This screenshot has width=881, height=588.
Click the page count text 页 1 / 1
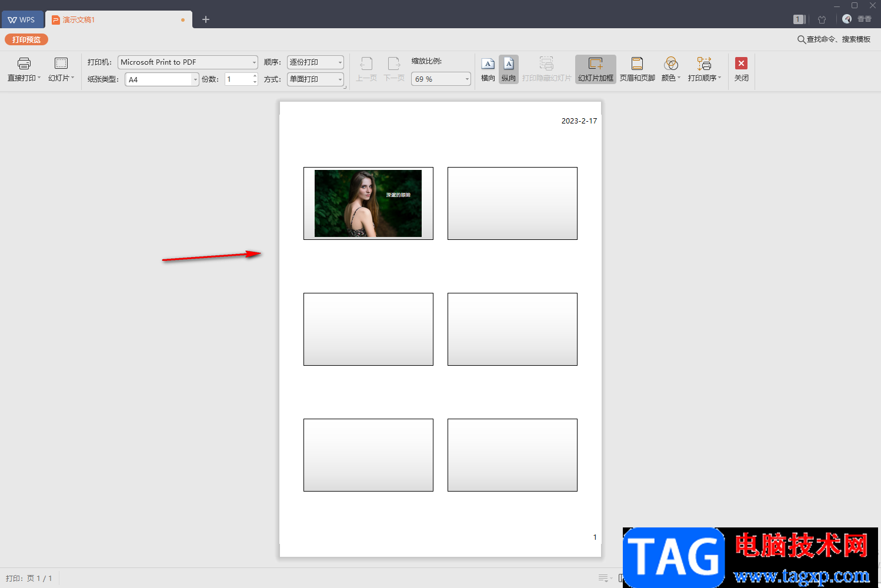point(39,579)
